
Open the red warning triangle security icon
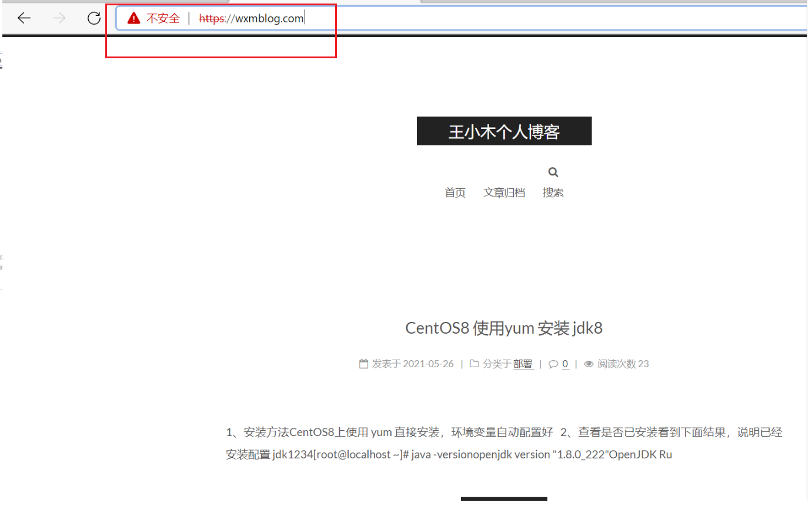(x=134, y=18)
